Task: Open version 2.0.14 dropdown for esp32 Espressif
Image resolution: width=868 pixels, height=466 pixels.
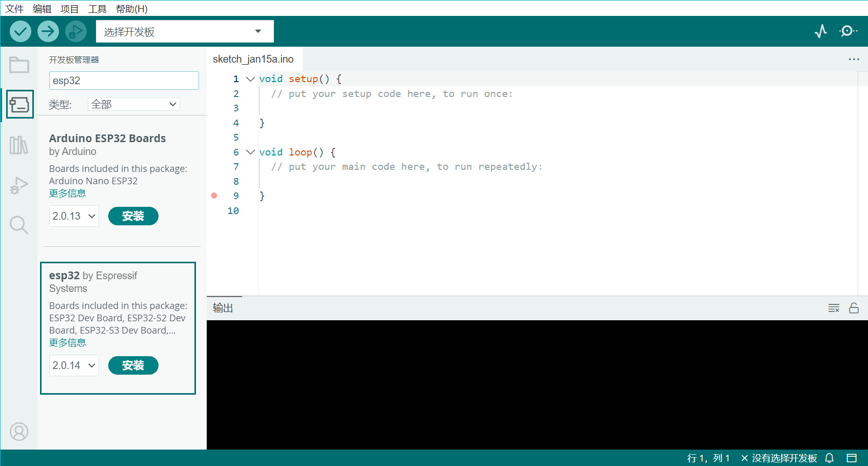Action: point(74,365)
